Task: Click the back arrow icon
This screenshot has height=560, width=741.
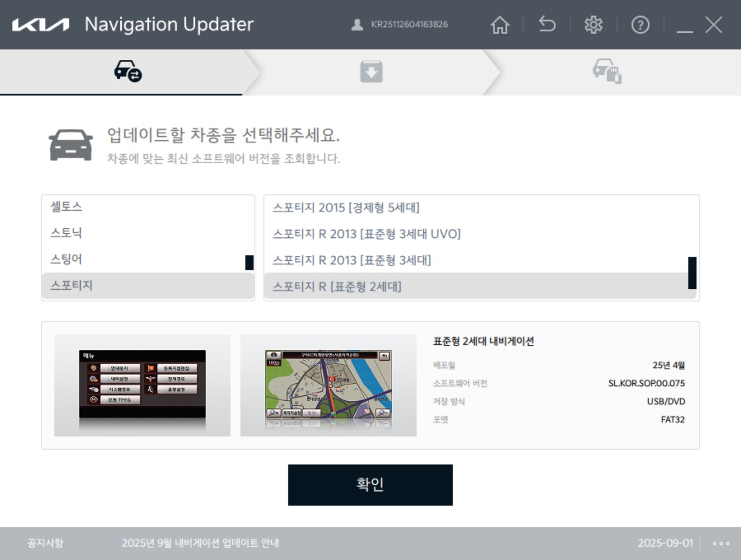Action: (x=547, y=25)
